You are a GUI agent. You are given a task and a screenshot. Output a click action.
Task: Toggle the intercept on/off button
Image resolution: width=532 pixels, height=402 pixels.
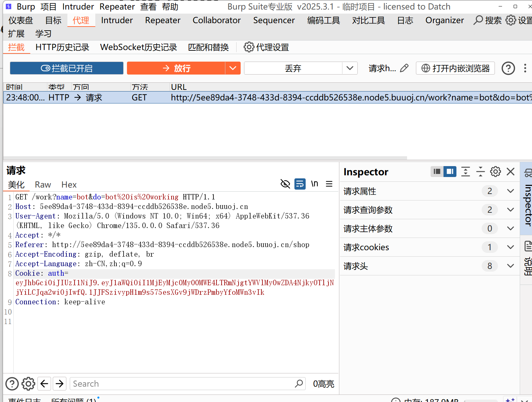coord(67,68)
